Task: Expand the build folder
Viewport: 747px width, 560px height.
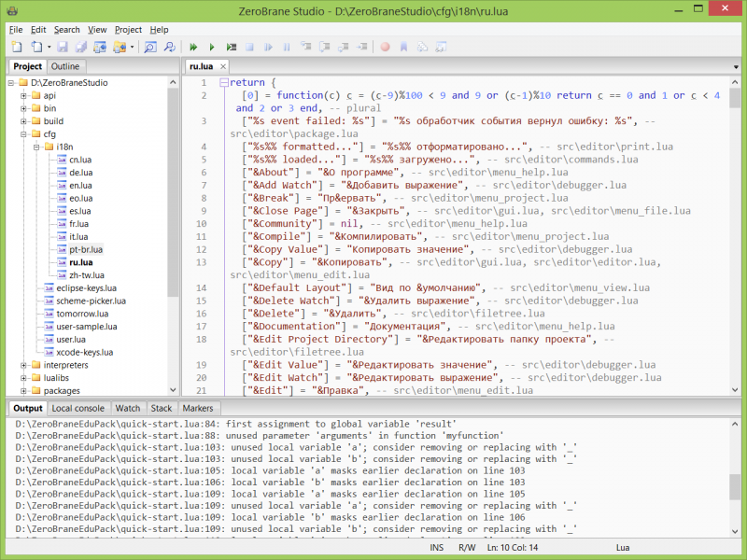Action: tap(23, 121)
